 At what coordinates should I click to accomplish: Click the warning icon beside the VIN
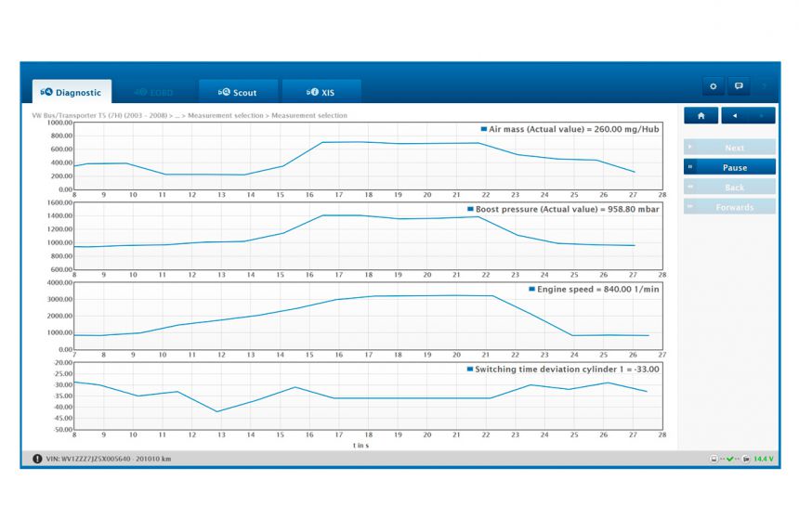click(37, 459)
